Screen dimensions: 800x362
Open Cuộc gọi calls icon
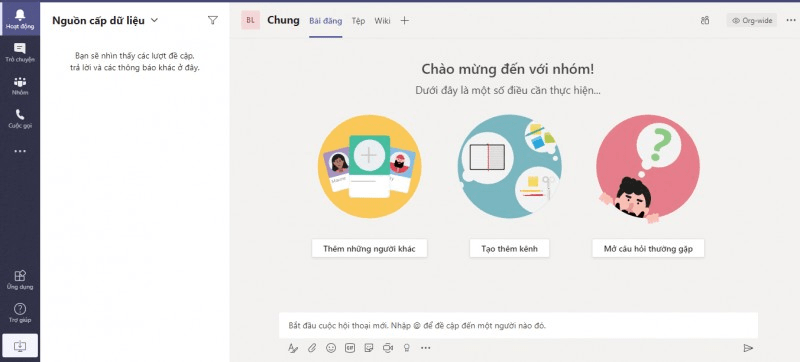click(x=20, y=118)
